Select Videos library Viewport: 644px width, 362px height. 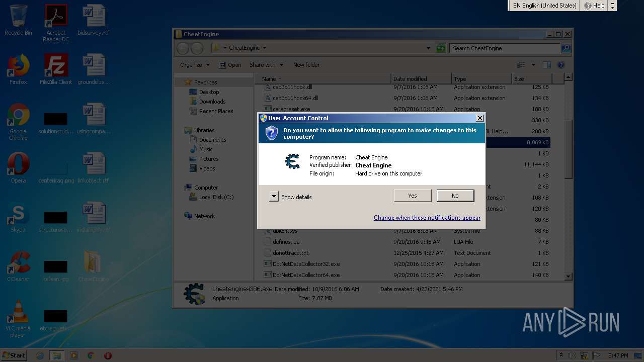202,168
